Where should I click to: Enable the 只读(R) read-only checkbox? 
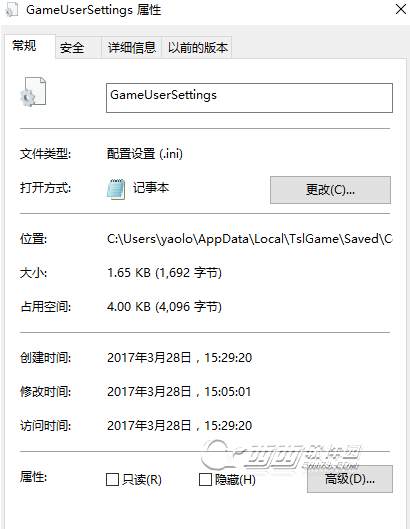(112, 479)
